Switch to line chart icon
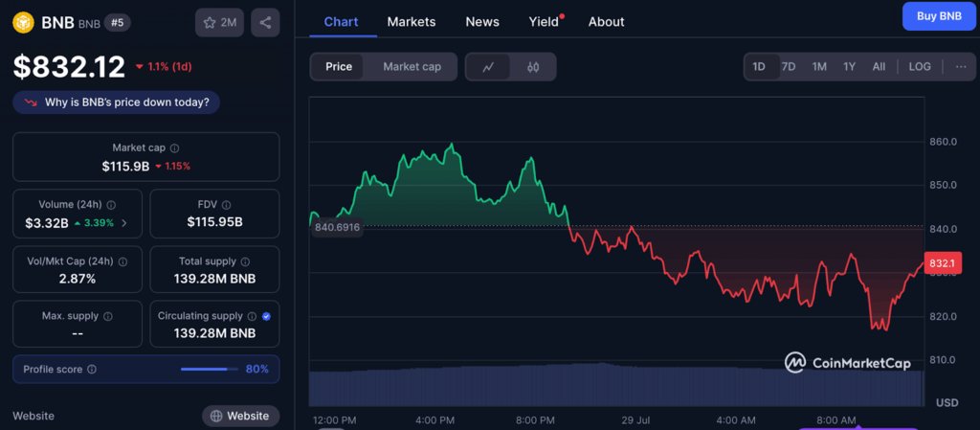Screen dimensions: 980x430 (x=488, y=67)
